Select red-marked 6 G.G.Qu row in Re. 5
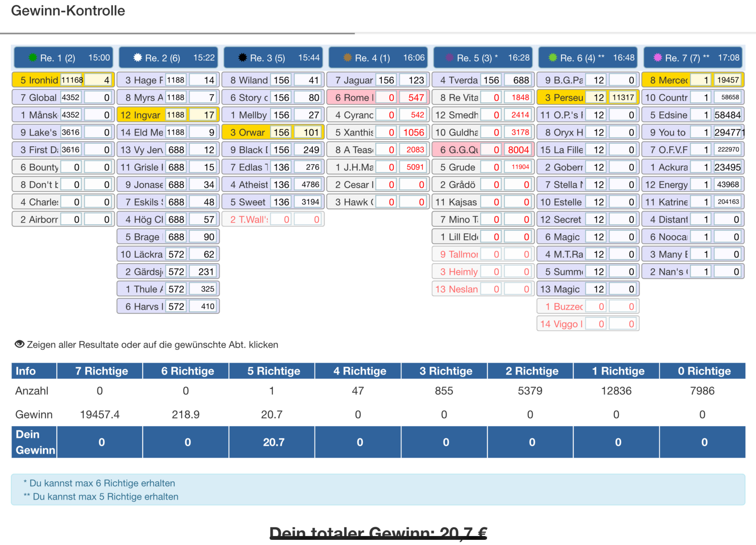The height and width of the screenshot is (545, 756). point(483,150)
